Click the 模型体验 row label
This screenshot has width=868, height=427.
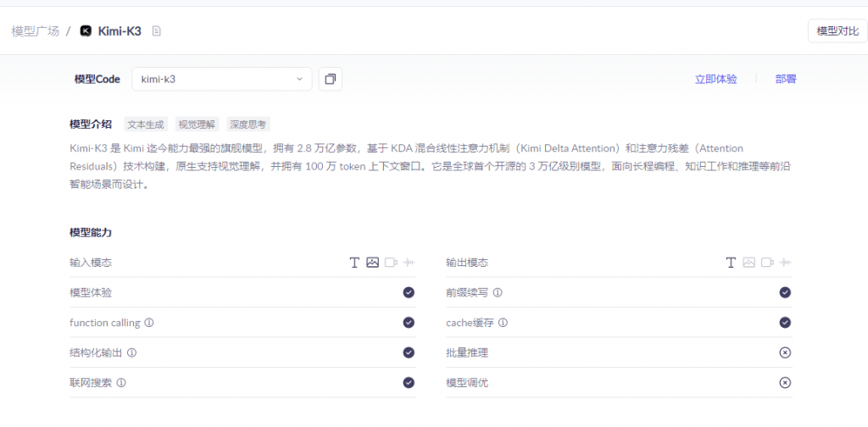[91, 292]
